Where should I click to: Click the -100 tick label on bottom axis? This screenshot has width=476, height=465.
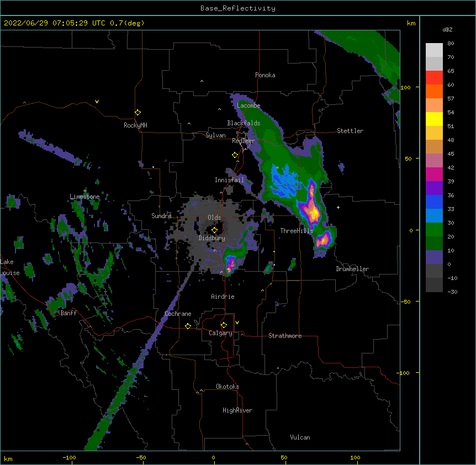pos(69,457)
